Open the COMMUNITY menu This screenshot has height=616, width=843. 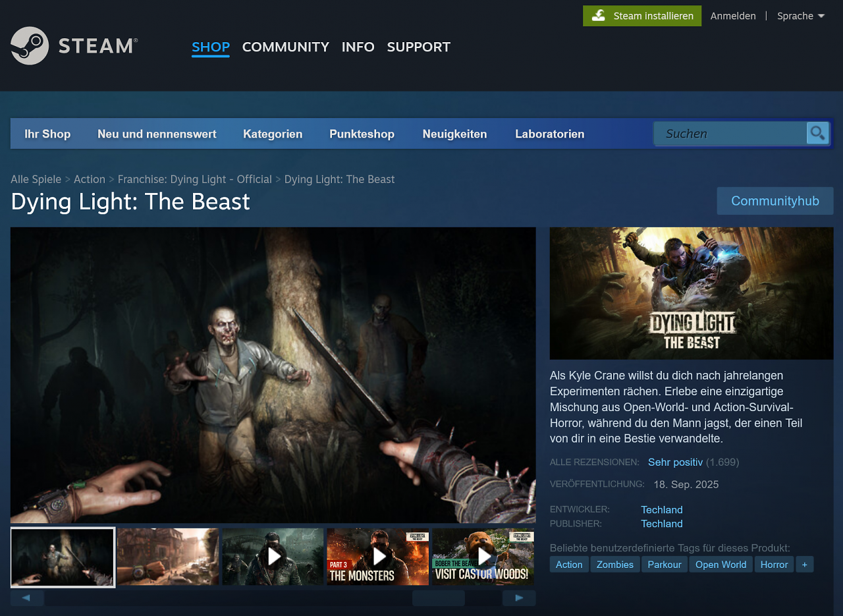coord(286,47)
